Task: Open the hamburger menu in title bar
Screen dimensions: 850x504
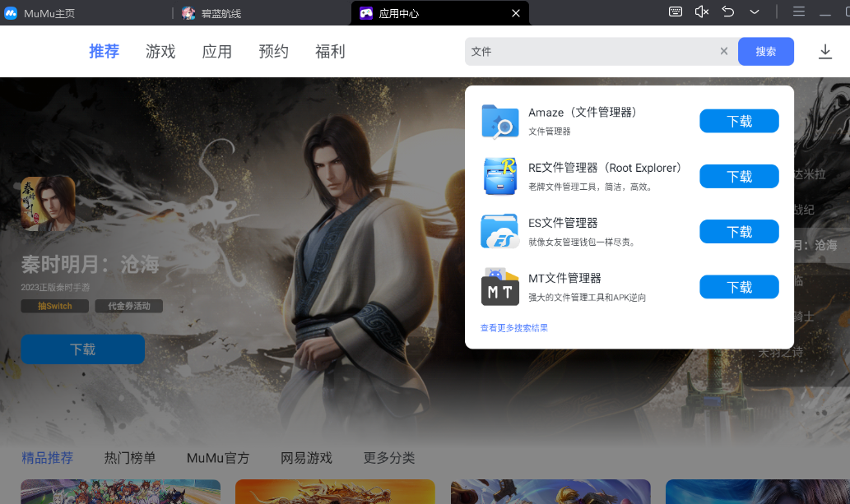Action: pyautogui.click(x=798, y=12)
